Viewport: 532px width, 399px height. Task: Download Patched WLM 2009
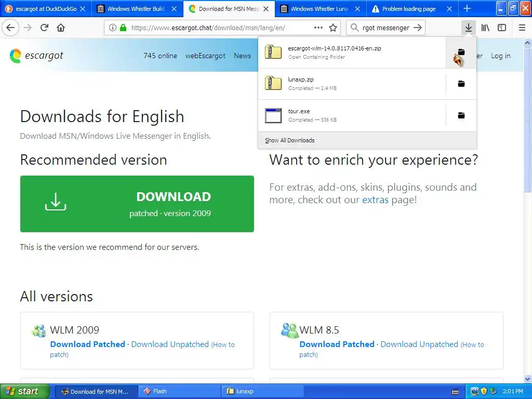click(x=87, y=344)
